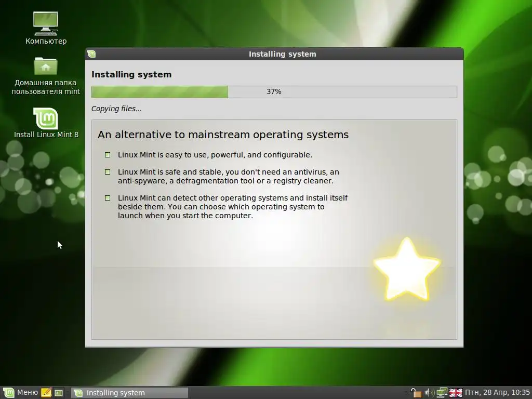Click the Mint logo in installer titlebar
Screen dimensions: 532x399
91,54
